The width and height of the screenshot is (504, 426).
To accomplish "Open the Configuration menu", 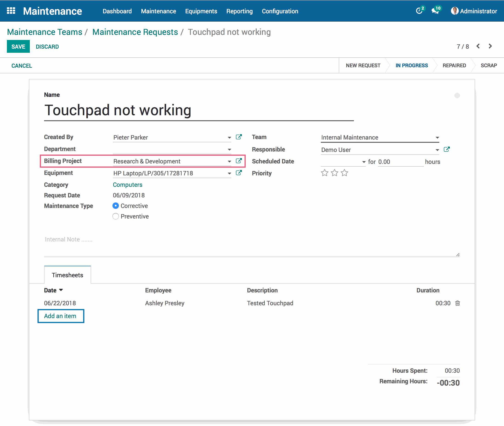I will pyautogui.click(x=280, y=11).
